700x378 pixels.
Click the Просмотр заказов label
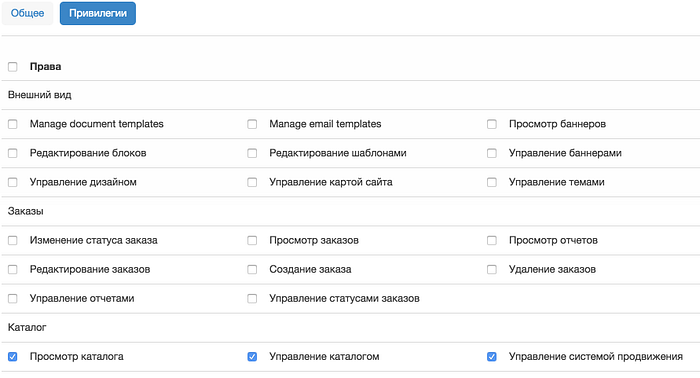tap(314, 241)
